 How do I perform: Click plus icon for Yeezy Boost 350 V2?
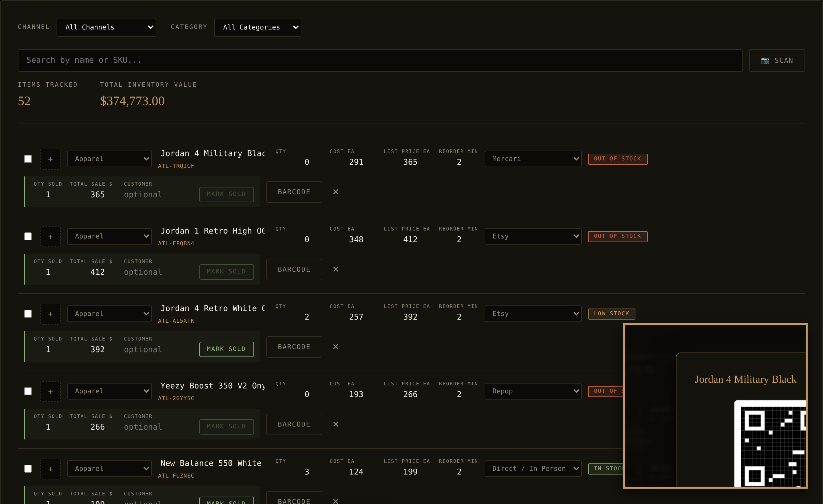50,392
